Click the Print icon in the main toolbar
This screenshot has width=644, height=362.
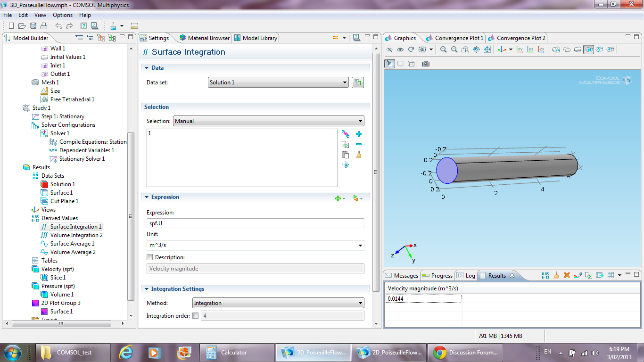point(44,26)
